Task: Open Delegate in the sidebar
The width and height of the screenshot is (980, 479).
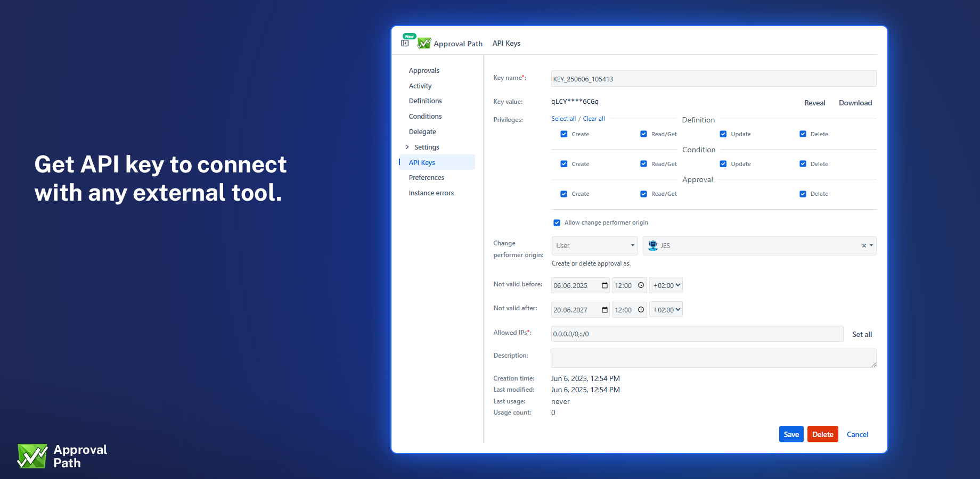Action: (422, 131)
